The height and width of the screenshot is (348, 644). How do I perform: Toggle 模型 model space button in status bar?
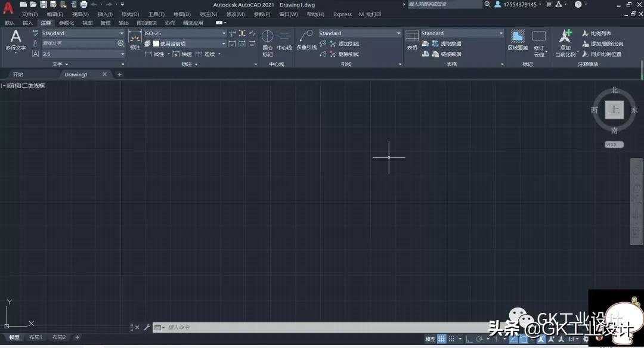click(430, 339)
